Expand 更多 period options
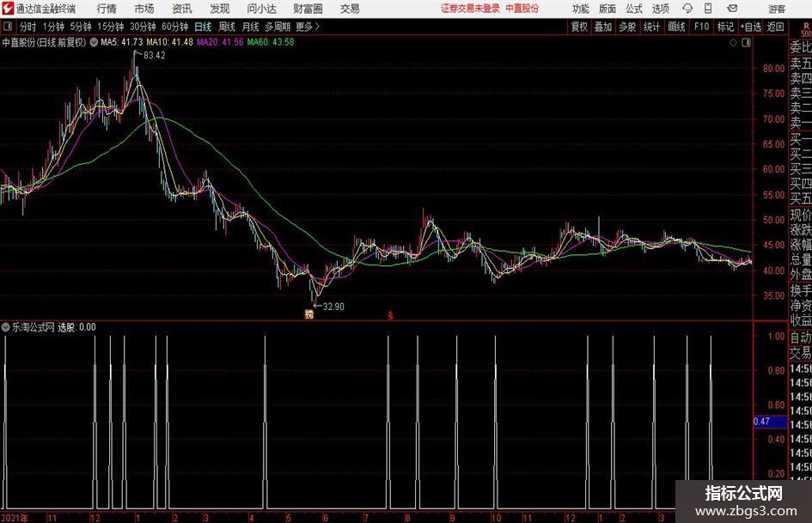812x523 pixels. [308, 27]
